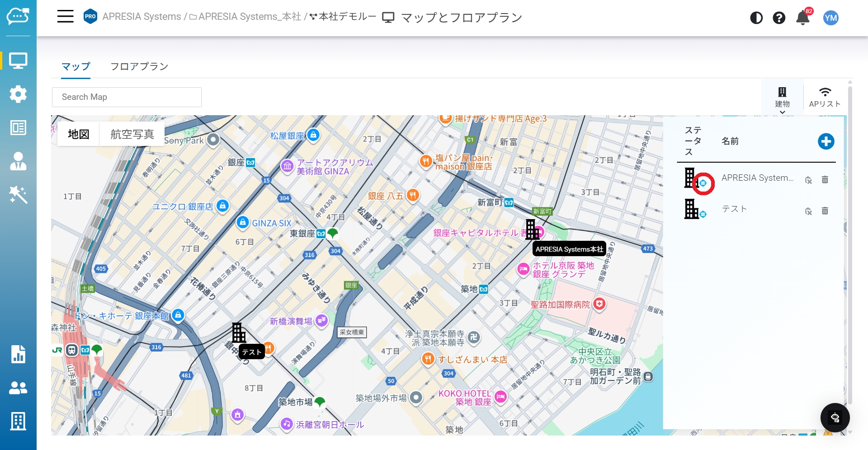The height and width of the screenshot is (450, 868).
Task: Open the APリスト panel
Action: (825, 98)
